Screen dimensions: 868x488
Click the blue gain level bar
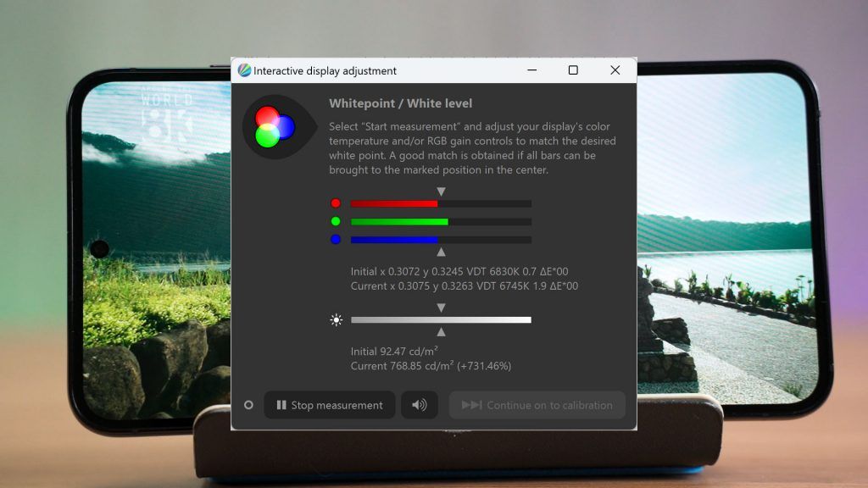pos(441,240)
